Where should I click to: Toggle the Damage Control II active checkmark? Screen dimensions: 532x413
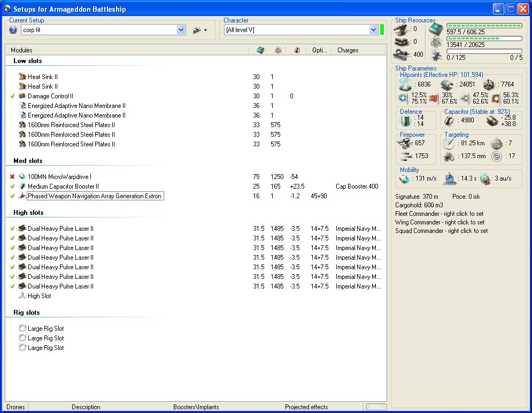tap(12, 96)
